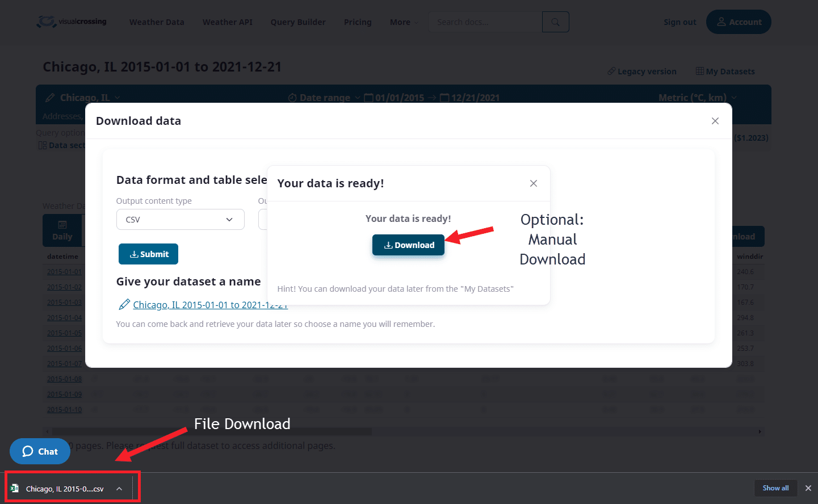Viewport: 818px width, 504px height.
Task: Open the 2015-01-01 date link
Action: click(64, 271)
